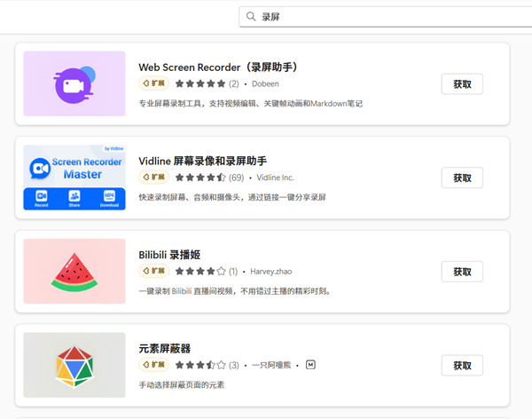The width and height of the screenshot is (532, 419).
Task: Open the 元素屏蔽器 title link
Action: point(166,347)
